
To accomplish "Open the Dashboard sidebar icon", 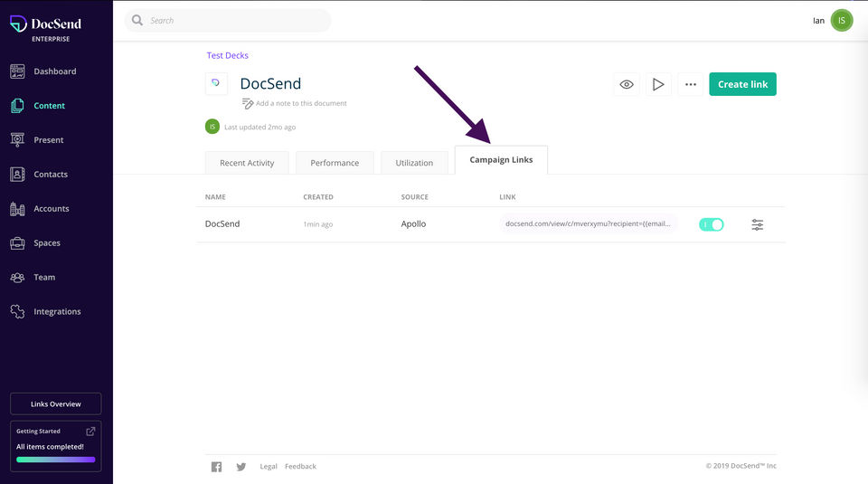I will [x=17, y=71].
